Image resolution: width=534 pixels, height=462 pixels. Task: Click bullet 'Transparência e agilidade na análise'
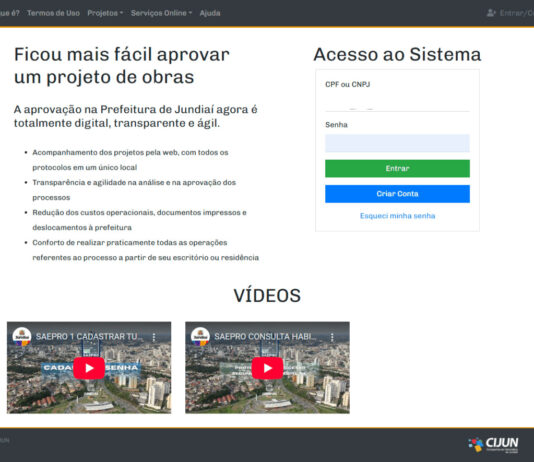[134, 190]
